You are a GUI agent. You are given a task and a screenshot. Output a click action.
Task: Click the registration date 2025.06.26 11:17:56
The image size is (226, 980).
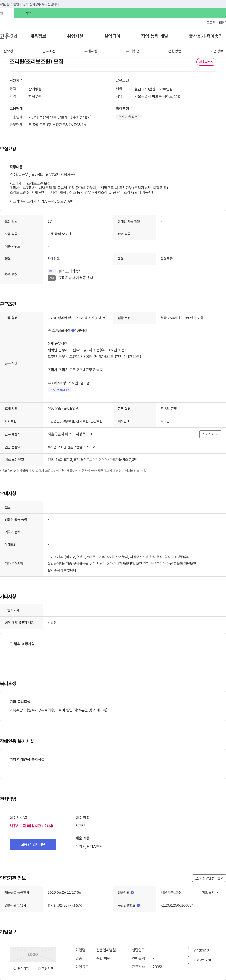point(64,892)
